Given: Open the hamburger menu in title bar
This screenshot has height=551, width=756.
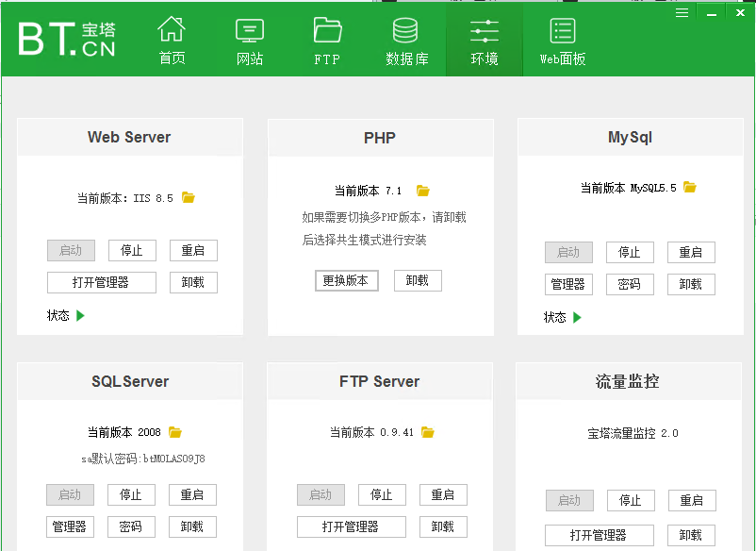Looking at the screenshot, I should (x=682, y=12).
